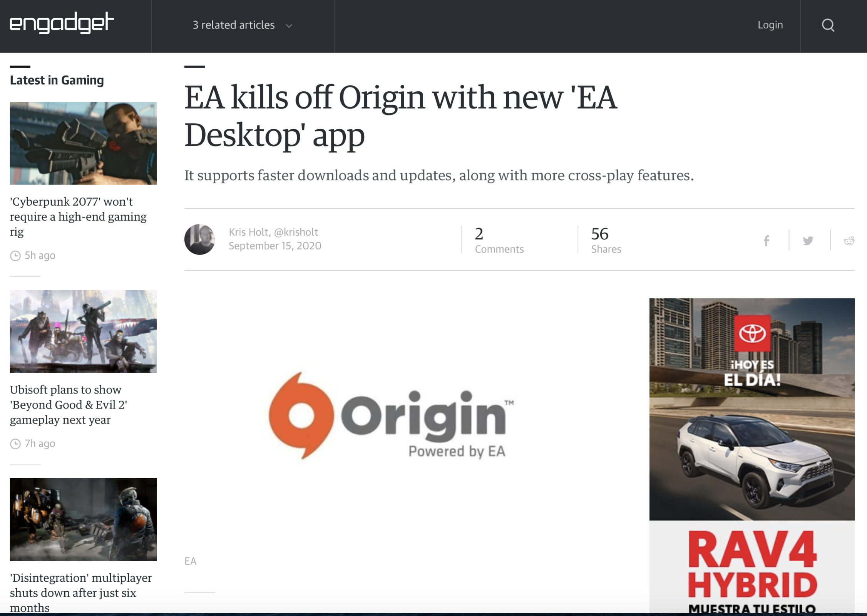This screenshot has width=867, height=616.
Task: Click the 56 Shares counter
Action: [x=606, y=241]
